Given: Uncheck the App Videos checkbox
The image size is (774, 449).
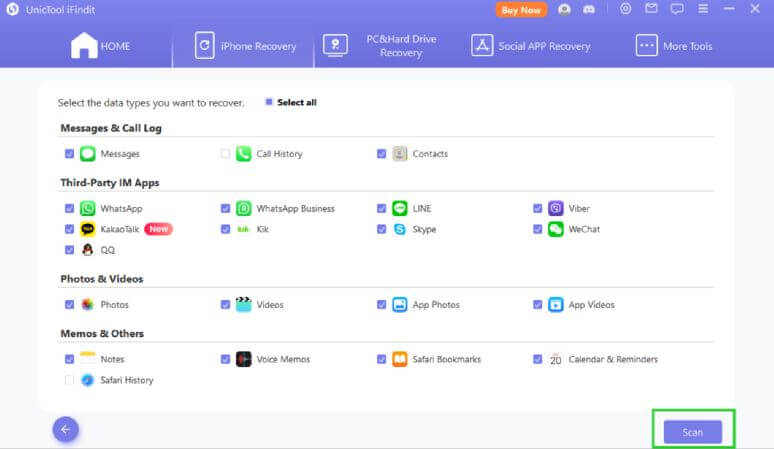Looking at the screenshot, I should [x=537, y=304].
